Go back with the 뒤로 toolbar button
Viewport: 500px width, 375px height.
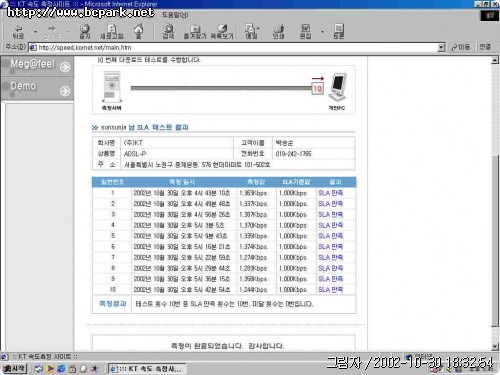(x=18, y=32)
